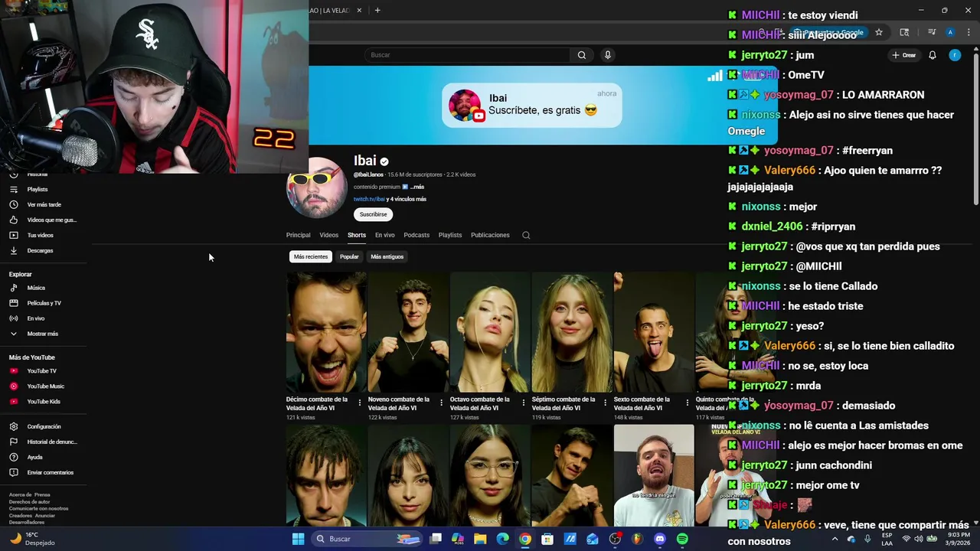
Task: Switch to the Principal channel tab
Action: (298, 235)
